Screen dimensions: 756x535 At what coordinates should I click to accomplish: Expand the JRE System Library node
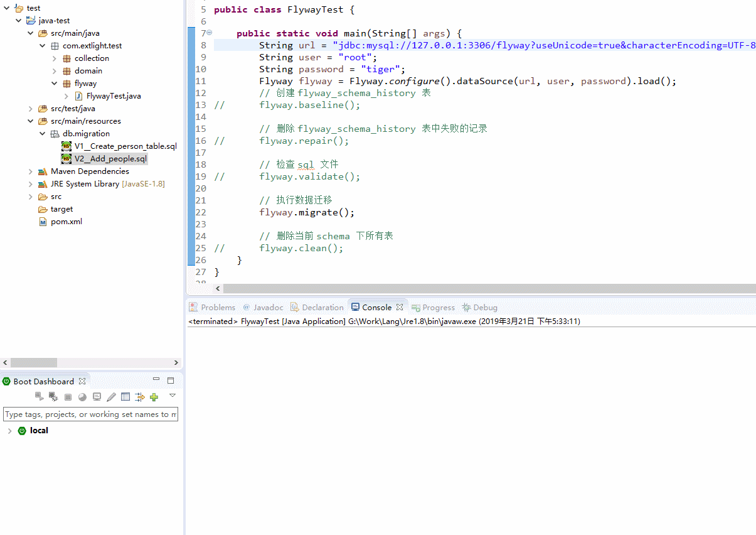[x=31, y=183]
